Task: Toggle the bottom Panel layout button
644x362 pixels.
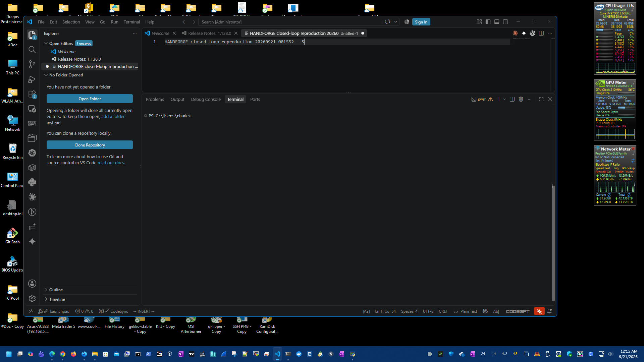Action: point(497,22)
